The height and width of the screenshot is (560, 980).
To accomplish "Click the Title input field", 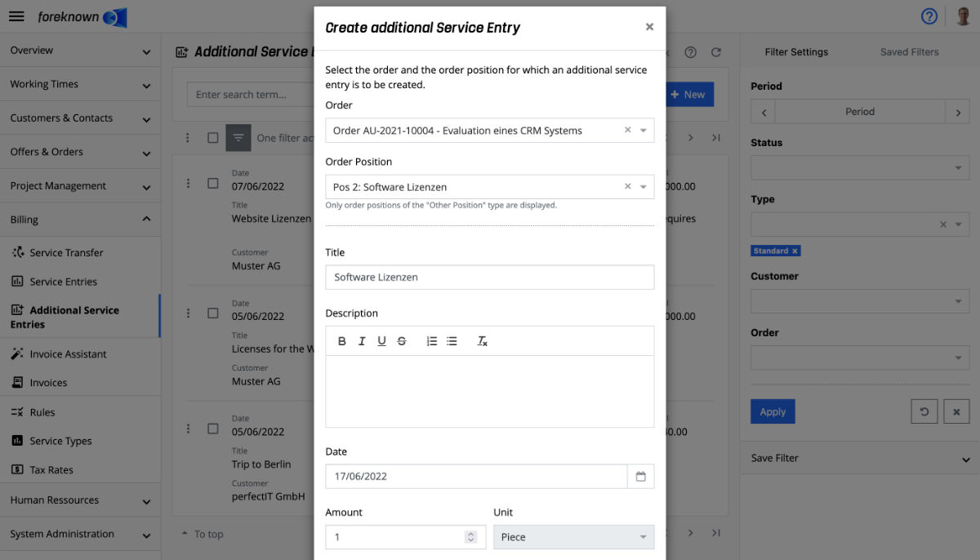I will 489,278.
